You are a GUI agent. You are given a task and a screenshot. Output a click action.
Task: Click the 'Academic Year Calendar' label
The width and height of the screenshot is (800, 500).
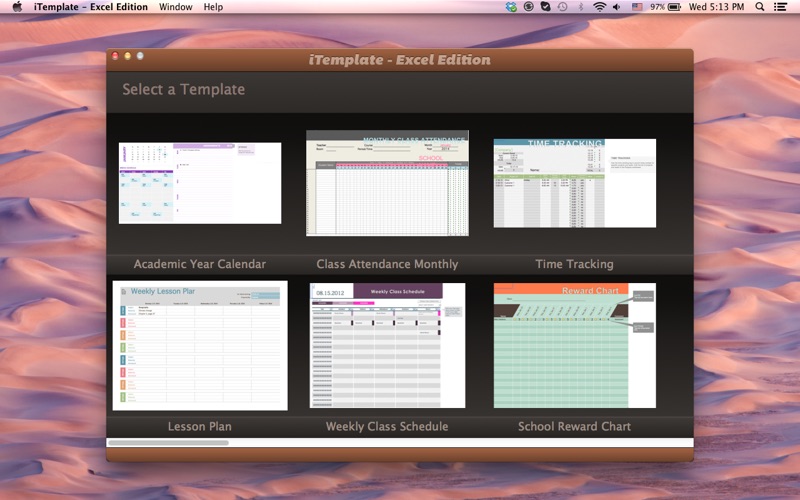pos(199,264)
